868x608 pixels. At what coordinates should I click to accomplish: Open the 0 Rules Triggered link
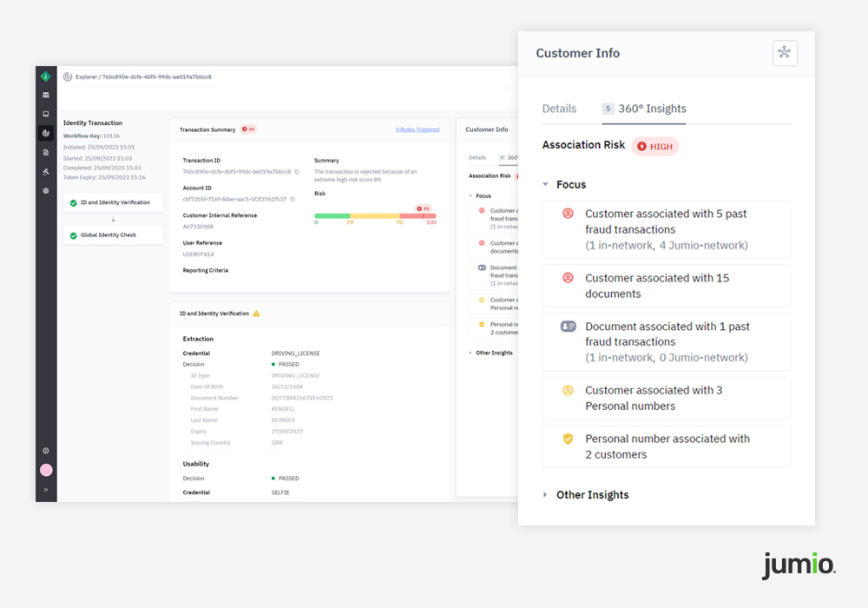418,129
